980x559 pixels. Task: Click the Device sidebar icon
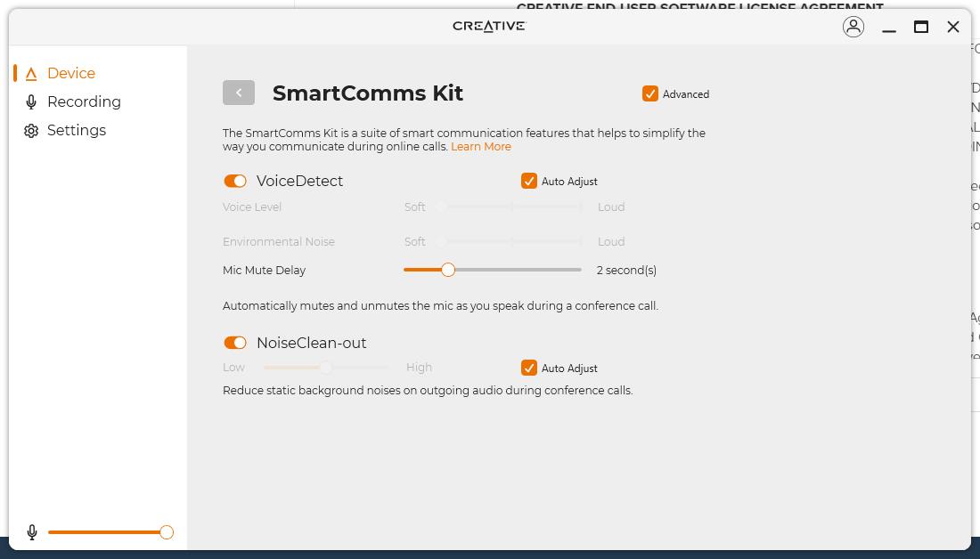click(x=31, y=74)
